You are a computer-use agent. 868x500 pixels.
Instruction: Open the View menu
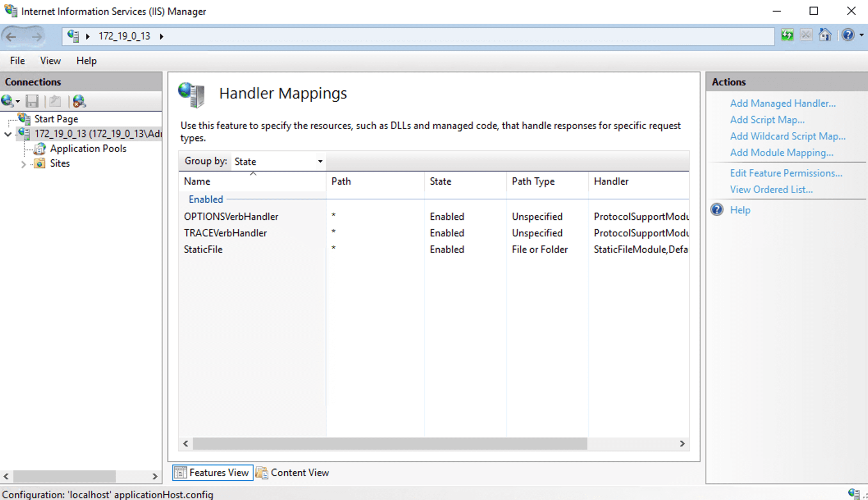click(x=50, y=61)
